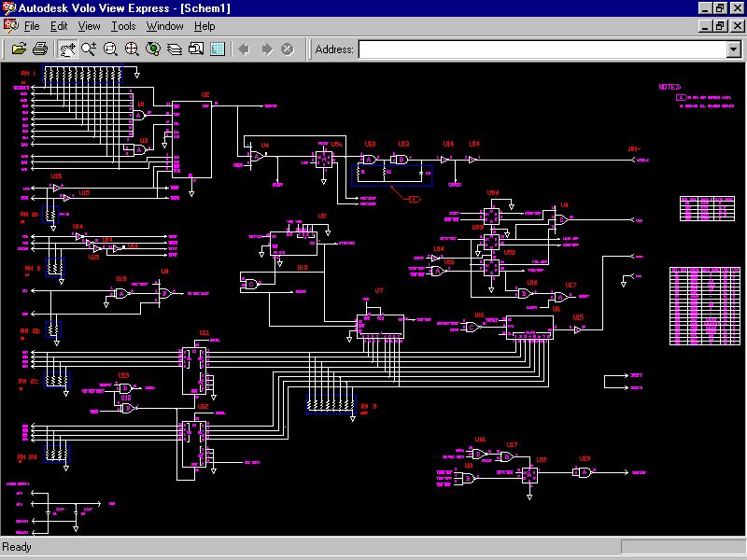Open the Edit menu
The width and height of the screenshot is (747, 560).
click(59, 26)
